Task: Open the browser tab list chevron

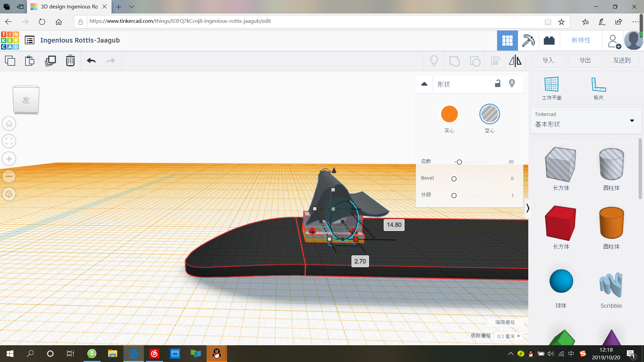Action: click(131, 7)
